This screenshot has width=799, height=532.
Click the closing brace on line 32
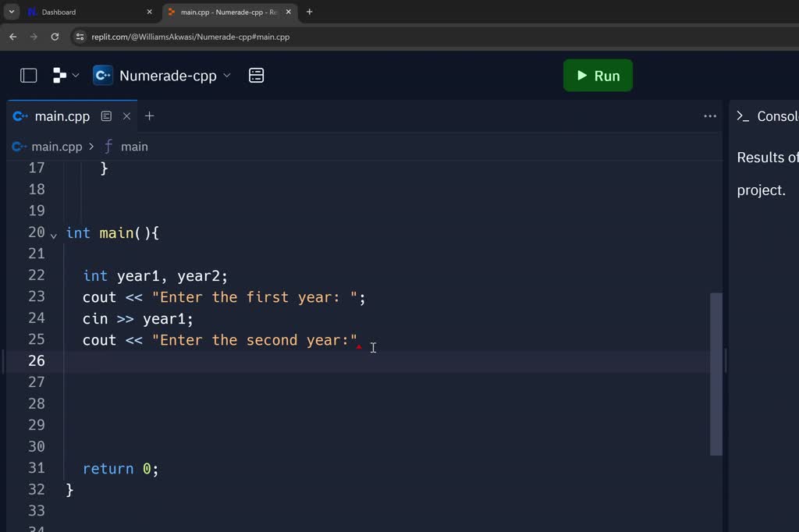point(69,490)
